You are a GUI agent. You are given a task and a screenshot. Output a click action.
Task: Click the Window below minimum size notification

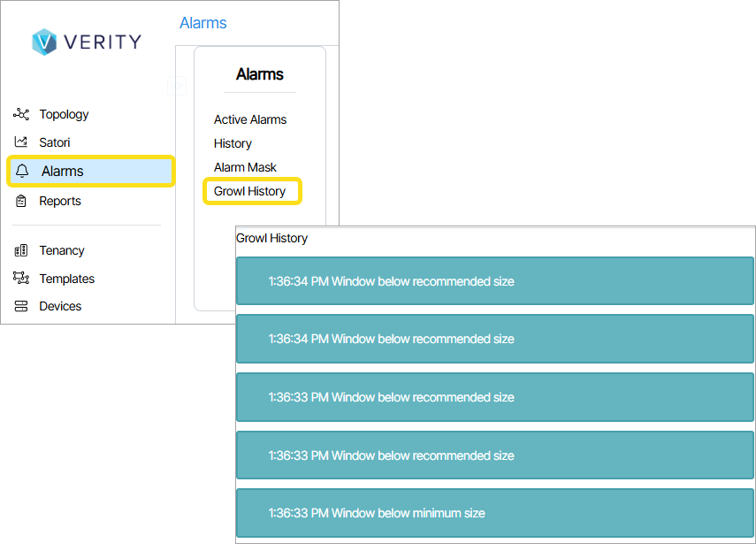click(494, 513)
